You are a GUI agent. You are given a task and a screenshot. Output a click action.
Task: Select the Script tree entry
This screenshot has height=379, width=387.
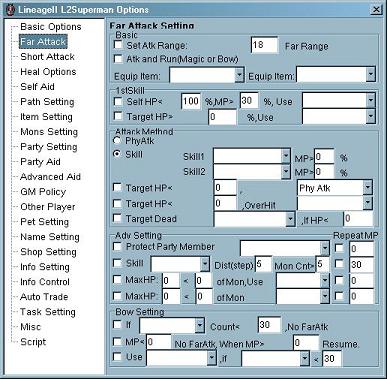click(x=33, y=342)
